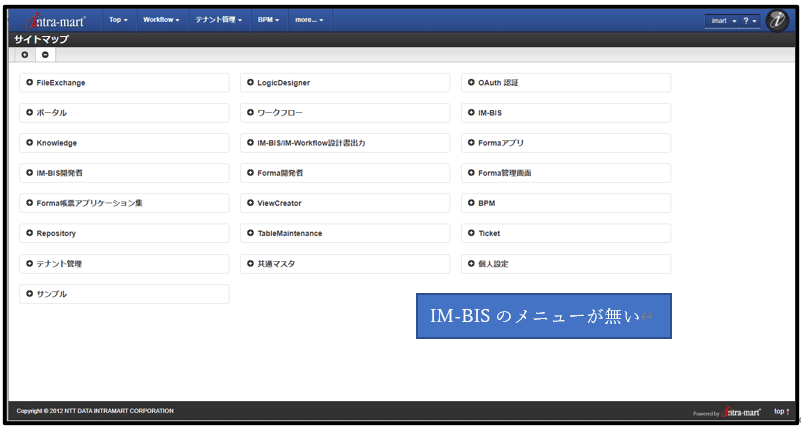
Task: Expand all sitemap categories with plus button
Action: click(25, 55)
